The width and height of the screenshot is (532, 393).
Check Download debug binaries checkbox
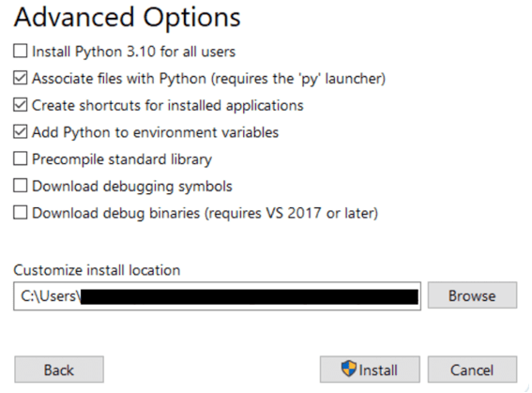21,213
